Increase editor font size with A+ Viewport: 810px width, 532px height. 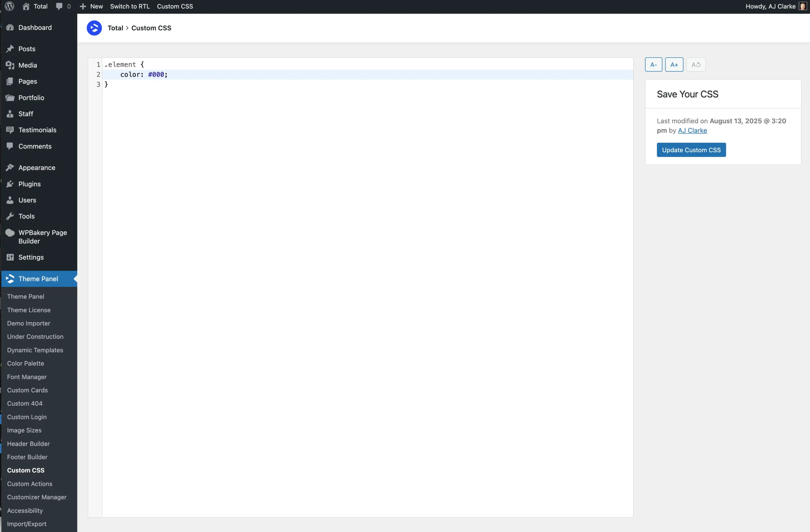(674, 64)
